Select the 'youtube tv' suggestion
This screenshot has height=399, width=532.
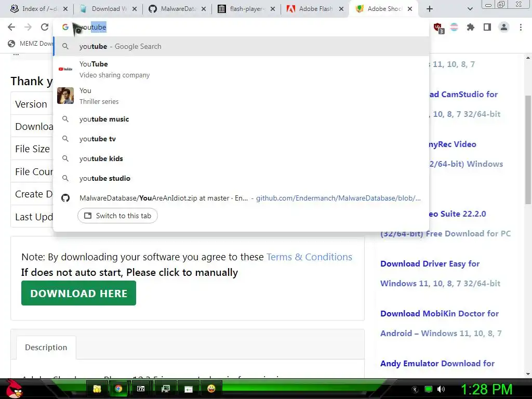pyautogui.click(x=241, y=139)
